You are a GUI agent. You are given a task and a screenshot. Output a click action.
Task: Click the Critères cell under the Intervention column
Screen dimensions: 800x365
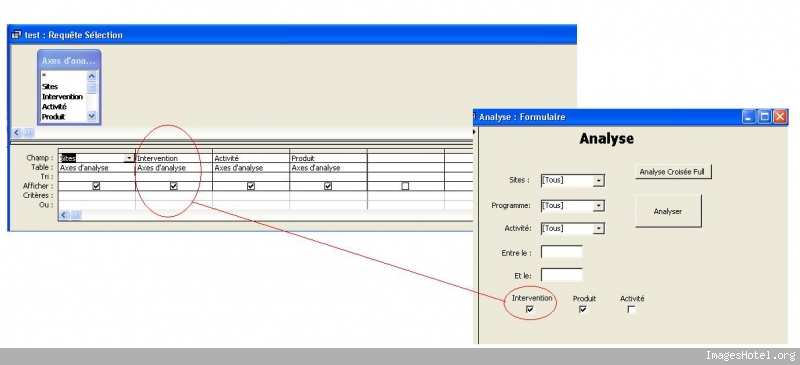tap(173, 196)
